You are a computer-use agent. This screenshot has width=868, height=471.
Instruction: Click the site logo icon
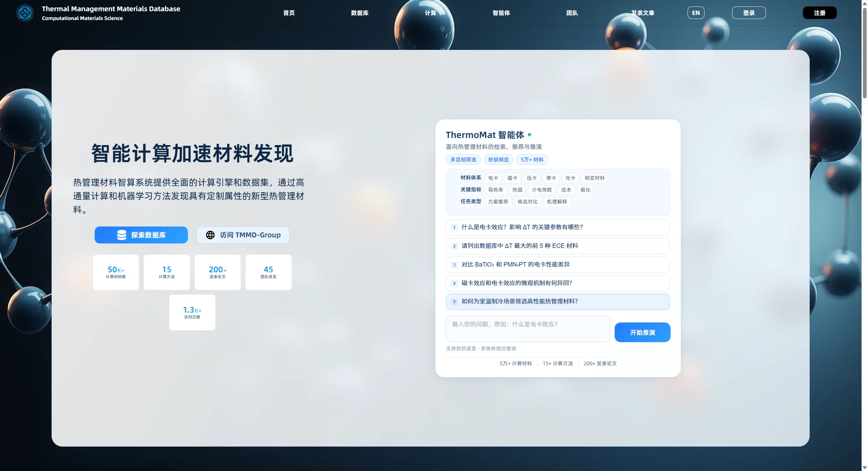(25, 13)
